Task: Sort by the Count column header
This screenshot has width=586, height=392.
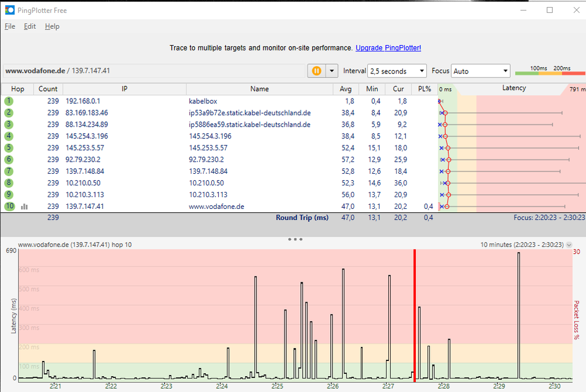Action: [48, 89]
